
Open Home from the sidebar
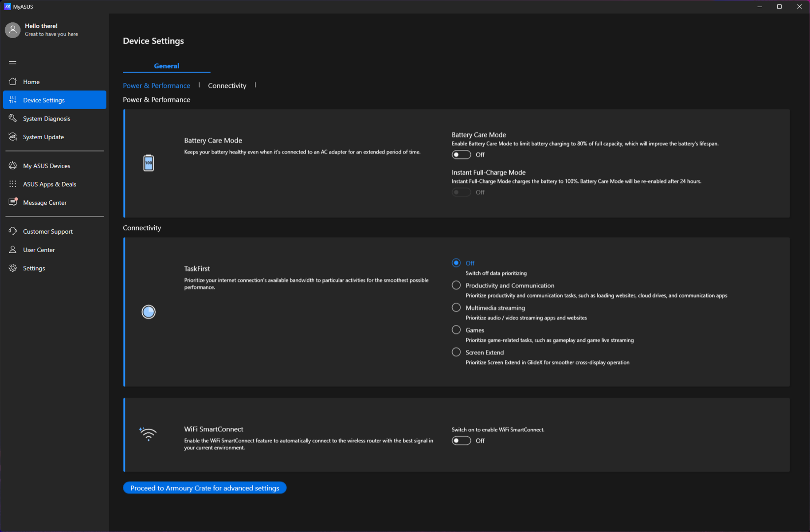click(x=31, y=82)
